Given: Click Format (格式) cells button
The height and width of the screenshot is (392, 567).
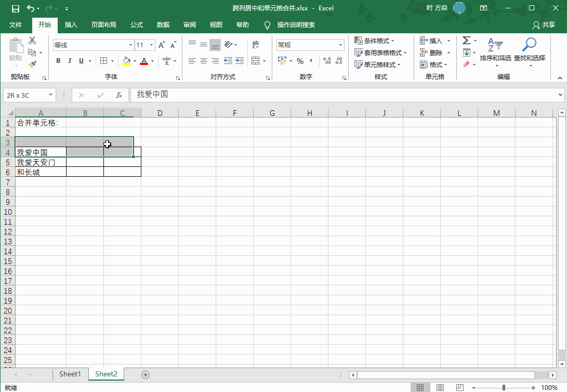Looking at the screenshot, I should [433, 64].
